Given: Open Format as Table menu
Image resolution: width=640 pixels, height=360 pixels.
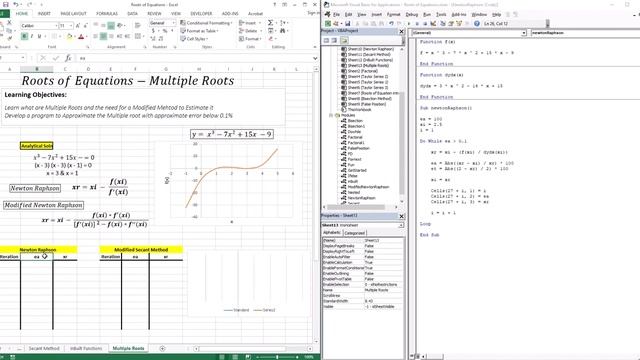Looking at the screenshot, I should [x=200, y=31].
